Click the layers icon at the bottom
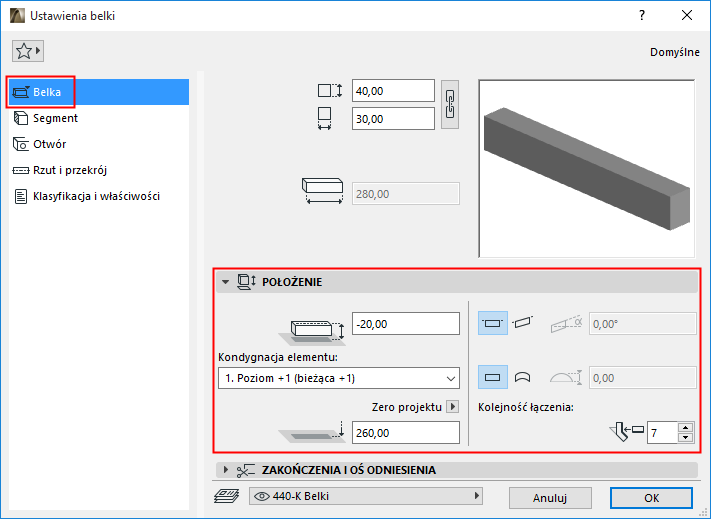This screenshot has width=711, height=519. click(x=226, y=496)
